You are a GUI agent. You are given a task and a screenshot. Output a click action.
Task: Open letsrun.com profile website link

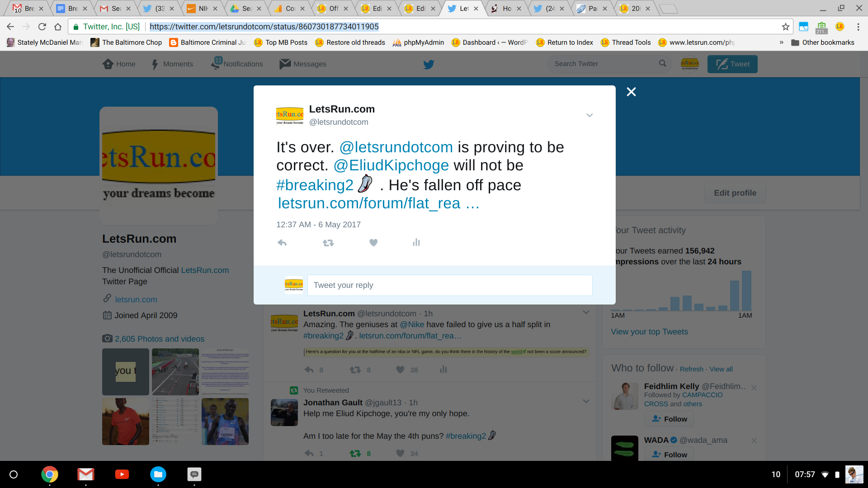[136, 300]
